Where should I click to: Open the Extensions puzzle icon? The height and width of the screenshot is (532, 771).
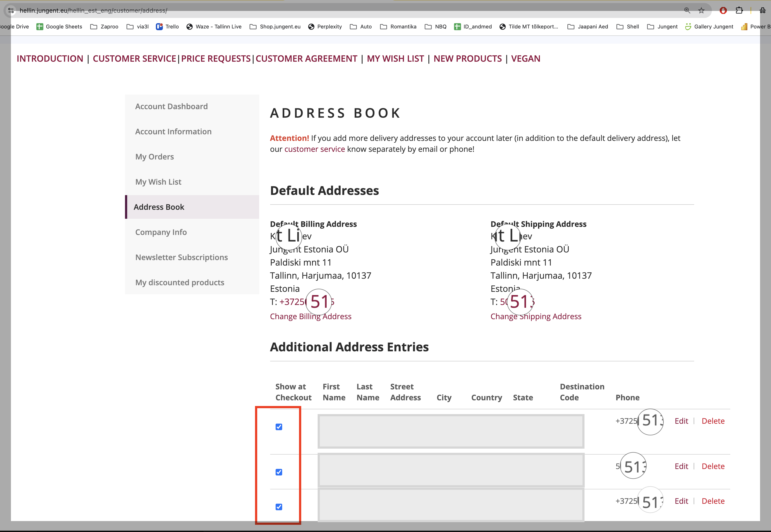739,10
